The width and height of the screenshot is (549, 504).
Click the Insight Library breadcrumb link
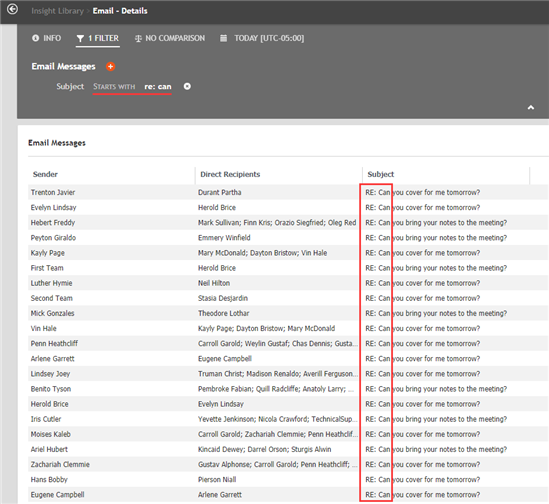(x=57, y=11)
